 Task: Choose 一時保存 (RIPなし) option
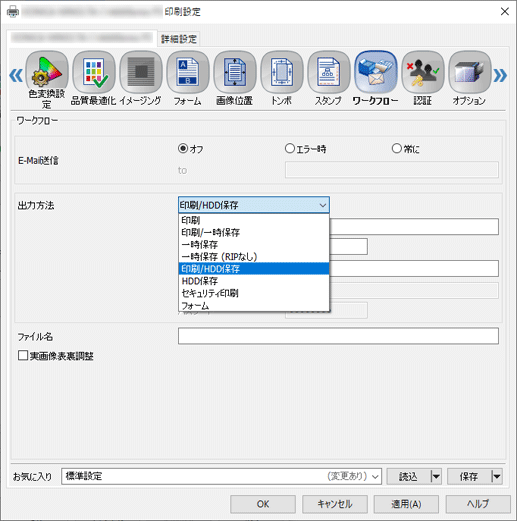254,256
